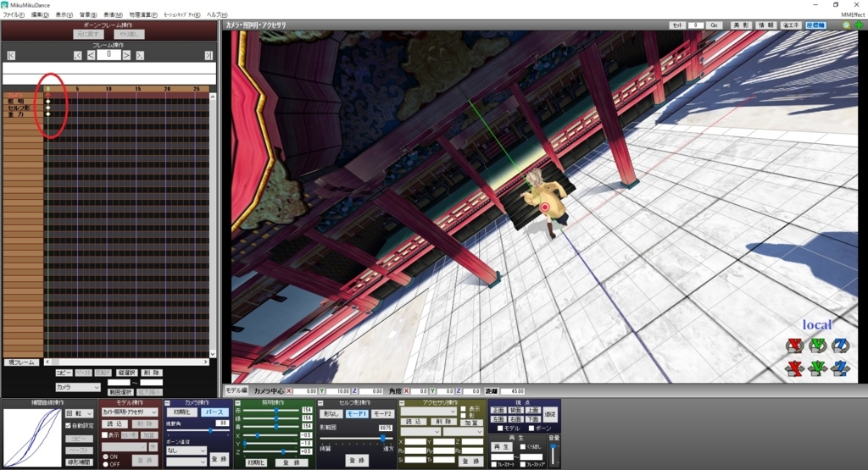
Task: Open the Physics (物理演算) menu
Action: click(x=143, y=15)
